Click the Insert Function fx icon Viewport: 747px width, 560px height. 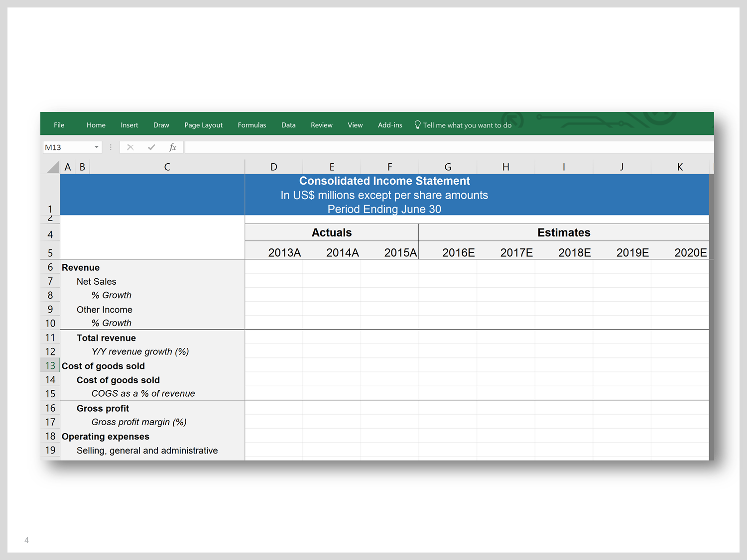(173, 147)
